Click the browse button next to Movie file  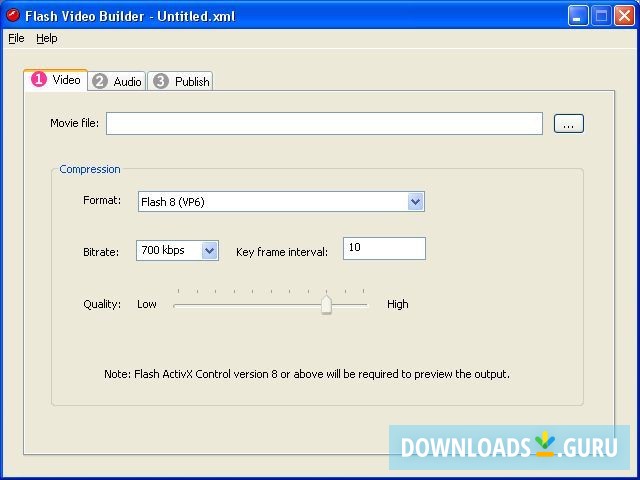pyautogui.click(x=569, y=123)
